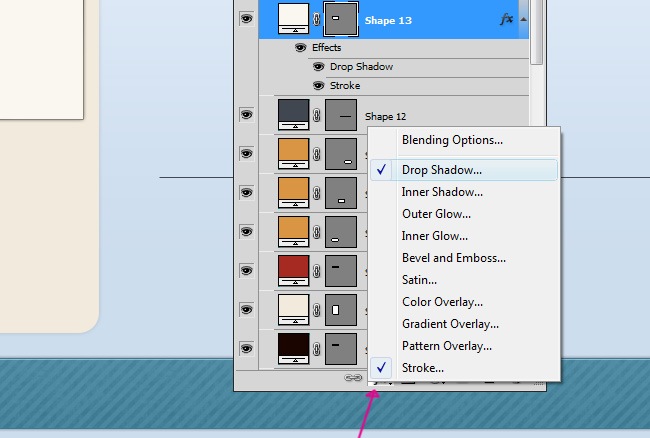Viewport: 650px width, 438px height.
Task: Click the chain link icon on the black layer
Action: 317,349
